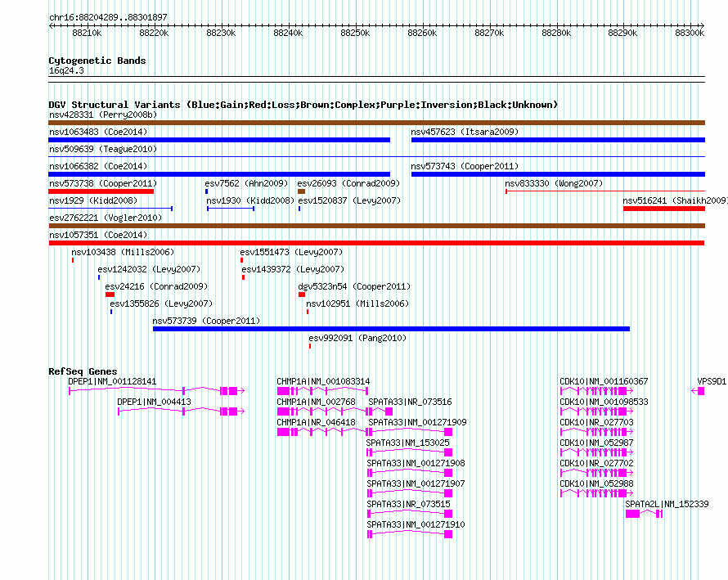Select esv1242032 (Levy2007) label

(x=149, y=269)
